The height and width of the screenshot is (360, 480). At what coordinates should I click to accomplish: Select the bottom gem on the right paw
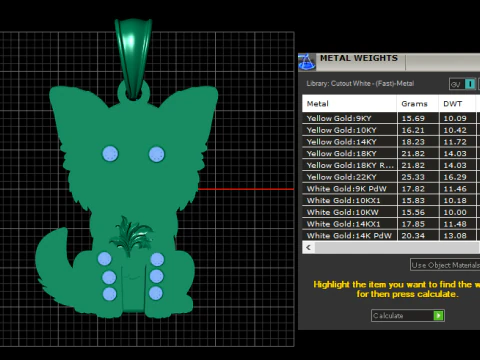[x=156, y=293]
